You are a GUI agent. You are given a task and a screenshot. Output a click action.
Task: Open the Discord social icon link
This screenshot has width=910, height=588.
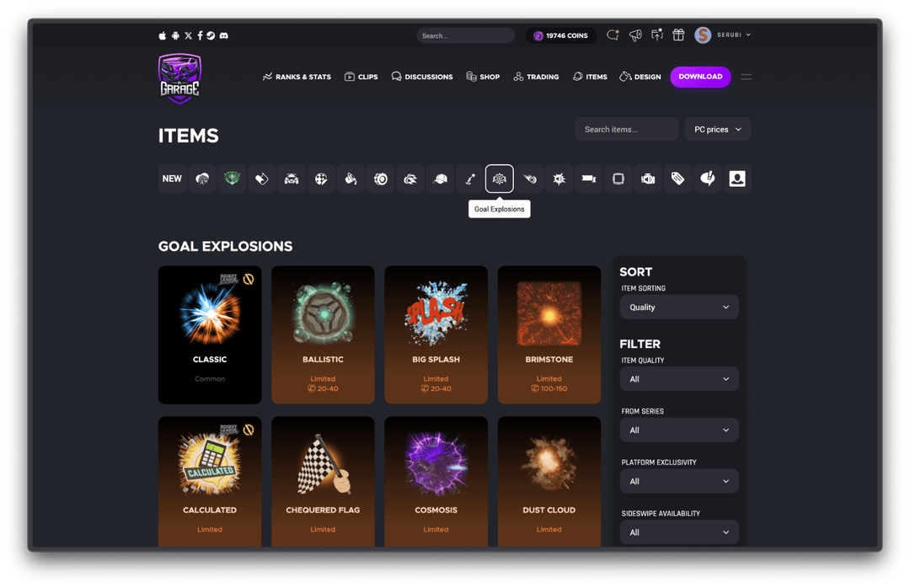223,35
